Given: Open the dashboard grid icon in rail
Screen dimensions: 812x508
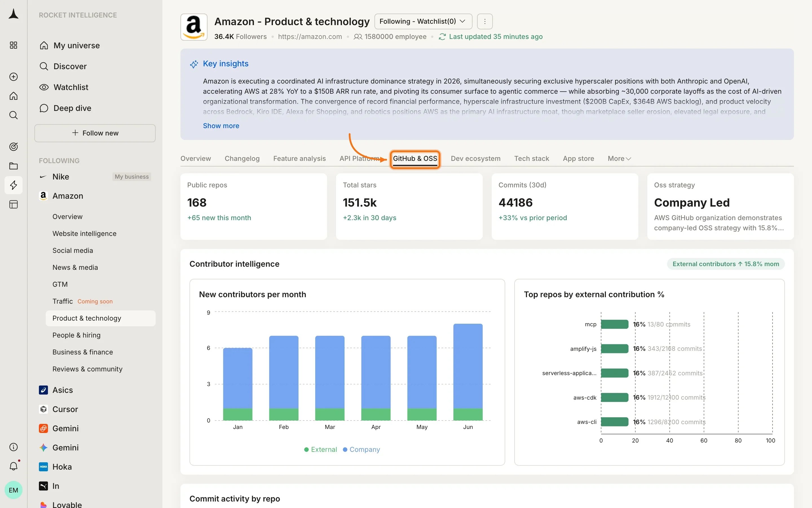Looking at the screenshot, I should [x=14, y=45].
